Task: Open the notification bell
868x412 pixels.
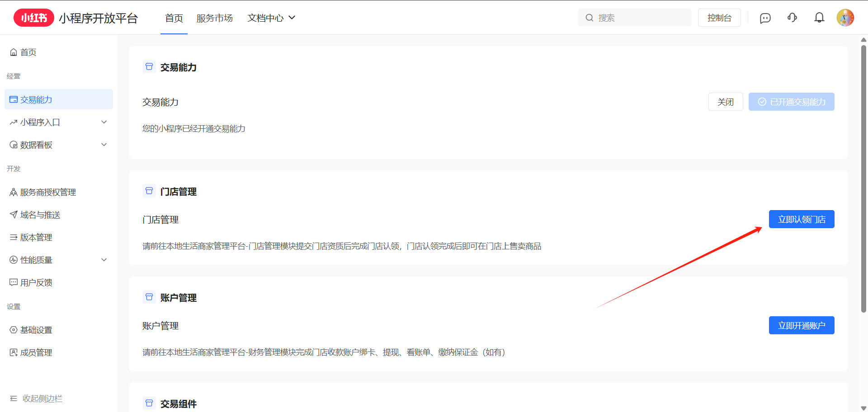Action: click(819, 18)
